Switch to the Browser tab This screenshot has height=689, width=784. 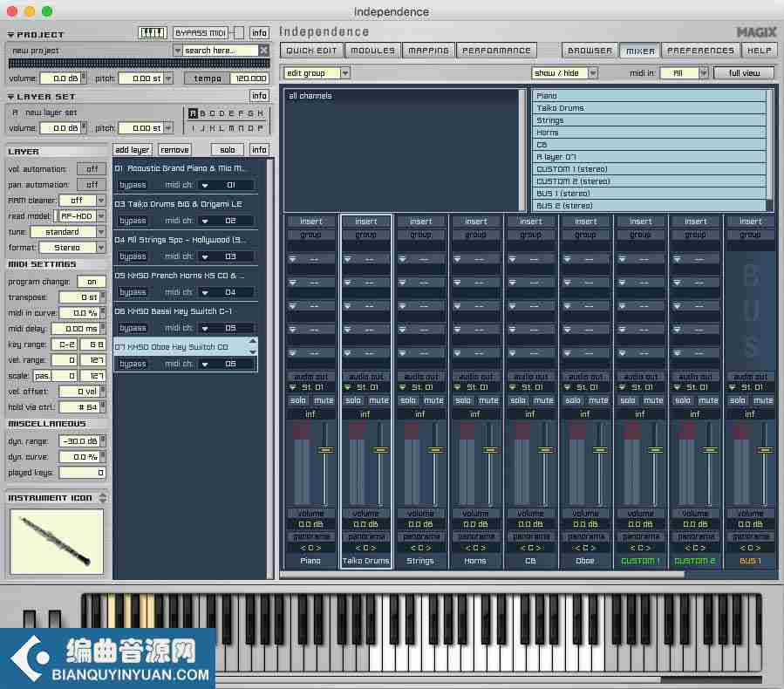(x=590, y=51)
